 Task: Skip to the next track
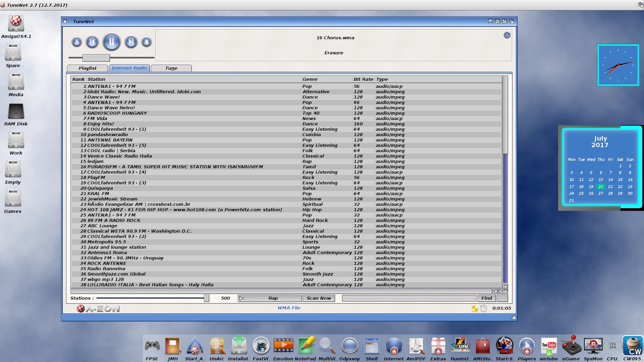click(x=131, y=42)
